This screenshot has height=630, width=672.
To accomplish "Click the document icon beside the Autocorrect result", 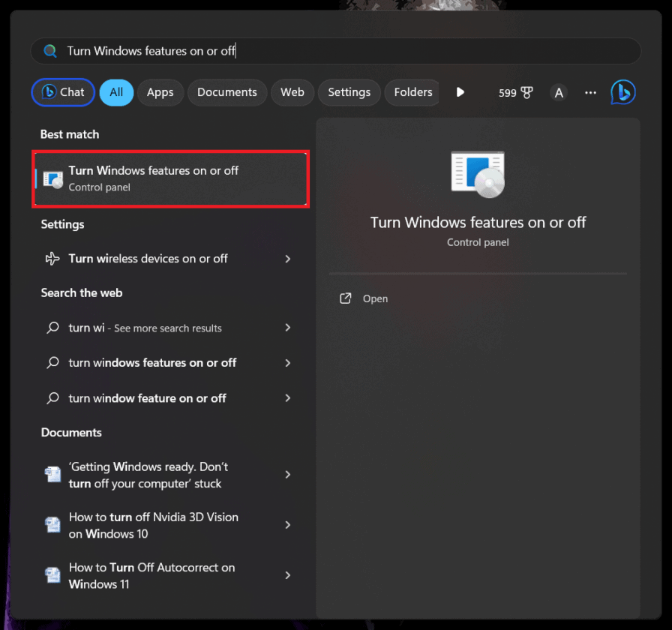I will [52, 574].
